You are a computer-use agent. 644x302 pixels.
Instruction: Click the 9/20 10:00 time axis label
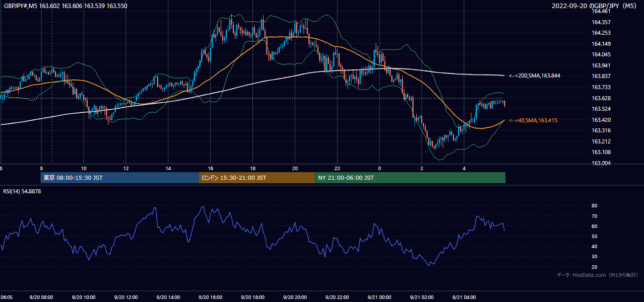pos(84,297)
